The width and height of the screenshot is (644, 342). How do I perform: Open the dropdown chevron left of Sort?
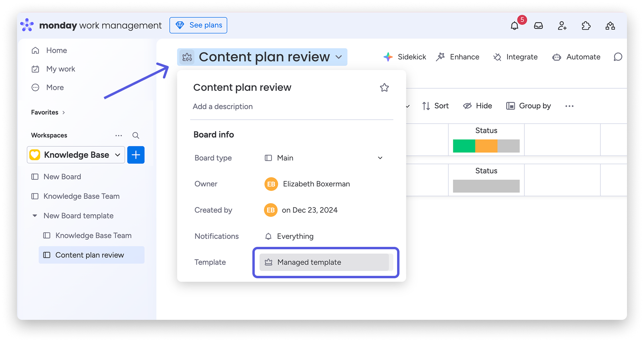(408, 106)
